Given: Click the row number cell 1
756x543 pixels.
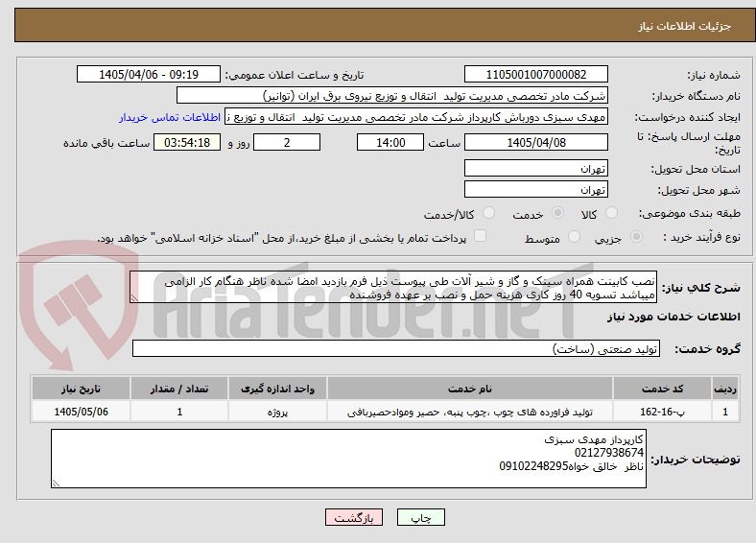Looking at the screenshot, I should (x=725, y=412).
